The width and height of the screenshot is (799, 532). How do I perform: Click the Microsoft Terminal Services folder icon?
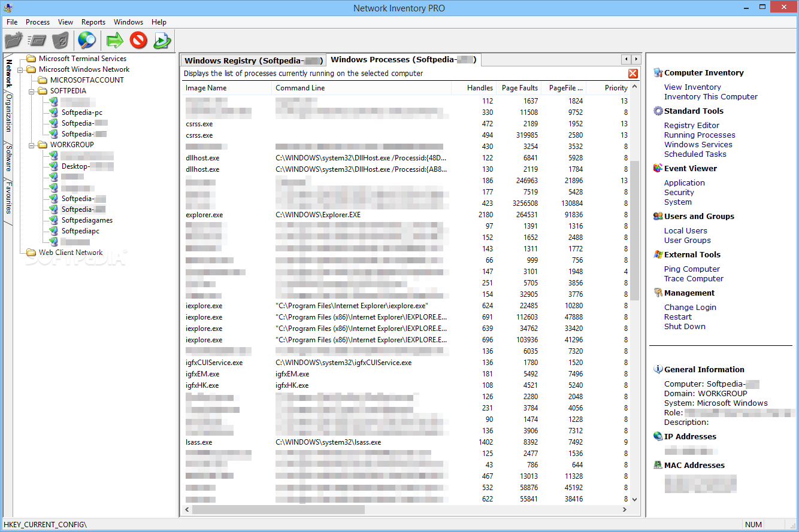pos(31,59)
